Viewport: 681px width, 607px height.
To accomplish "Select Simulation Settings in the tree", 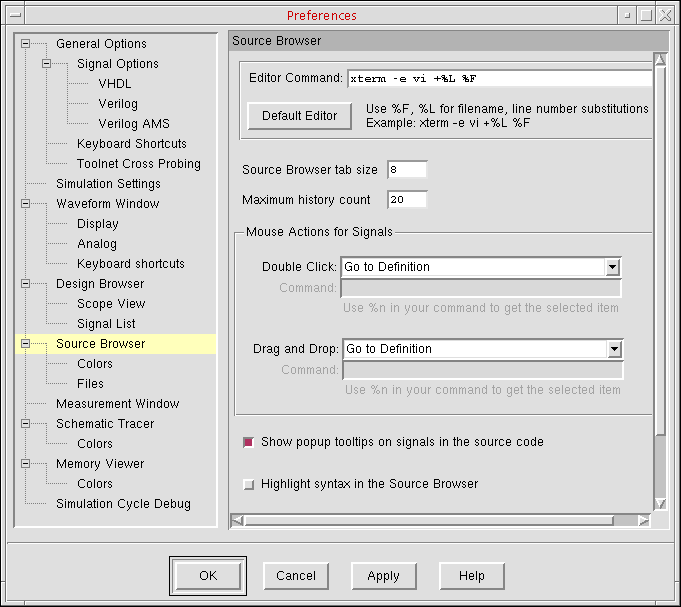I will (108, 184).
